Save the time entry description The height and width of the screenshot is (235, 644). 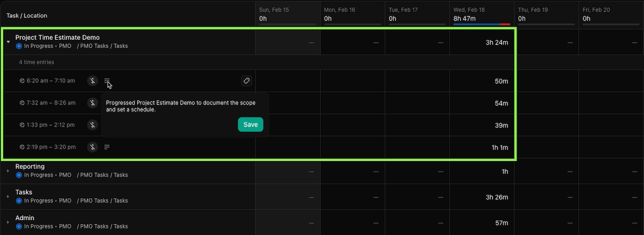[x=250, y=125]
